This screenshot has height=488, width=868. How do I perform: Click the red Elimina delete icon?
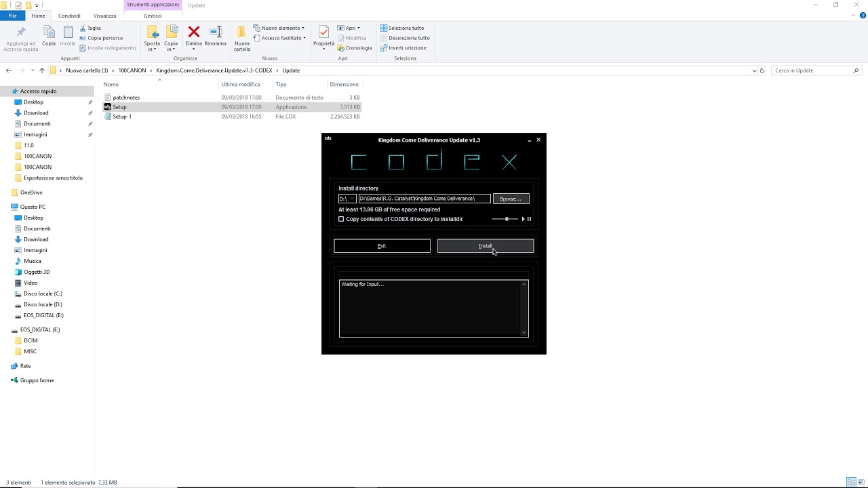[194, 32]
